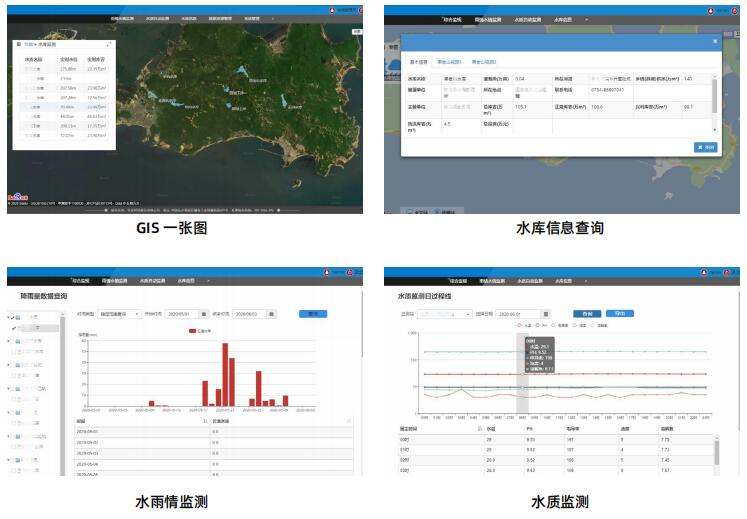Click blue query button in rainfall data page
747x519 pixels.
point(313,313)
